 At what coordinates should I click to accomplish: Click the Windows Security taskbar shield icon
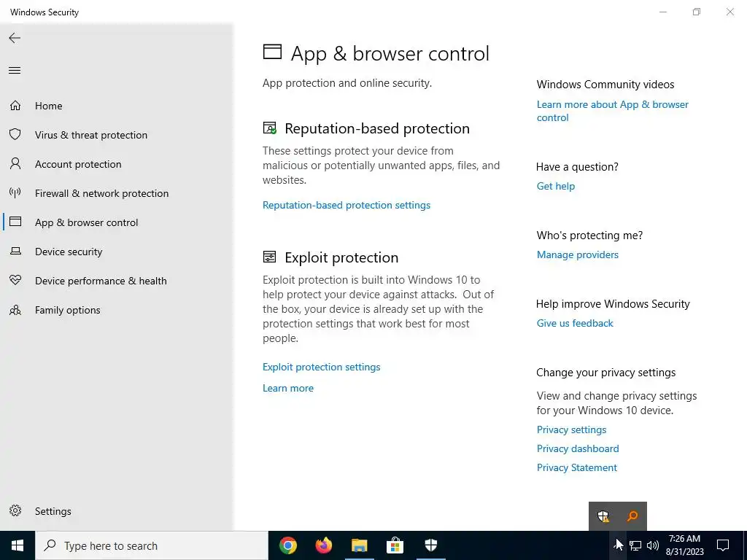pyautogui.click(x=430, y=545)
